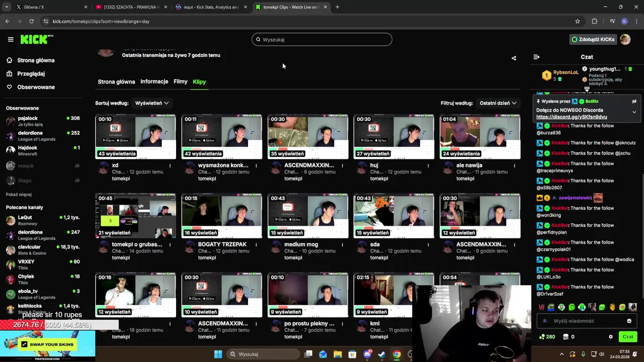
Task: Open options for the 'BOGATY TRZEPAK' clip
Action: 256,244
